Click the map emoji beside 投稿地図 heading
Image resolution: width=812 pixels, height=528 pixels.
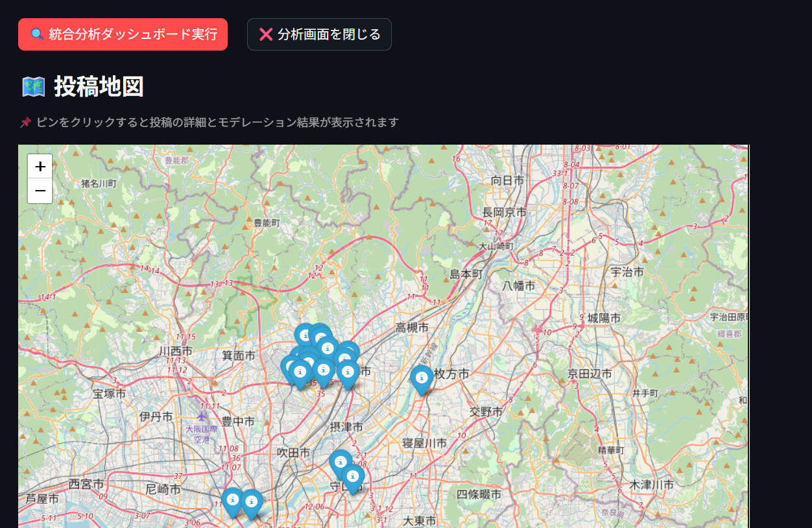33,86
